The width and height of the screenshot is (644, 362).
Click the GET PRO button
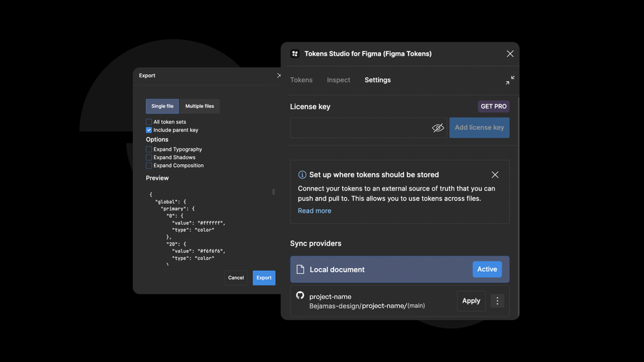coord(494,107)
